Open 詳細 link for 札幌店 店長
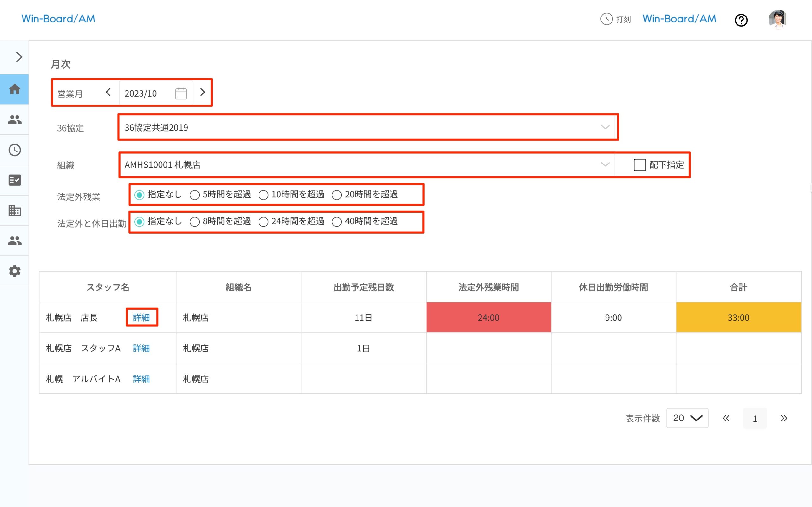812x507 pixels. (141, 318)
